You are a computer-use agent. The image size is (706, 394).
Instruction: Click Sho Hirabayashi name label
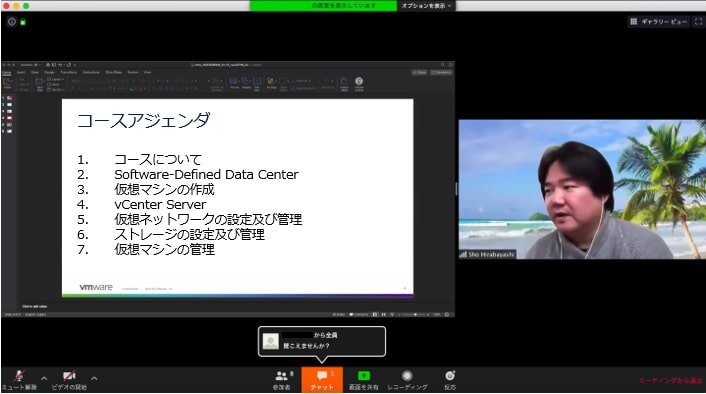[487, 254]
